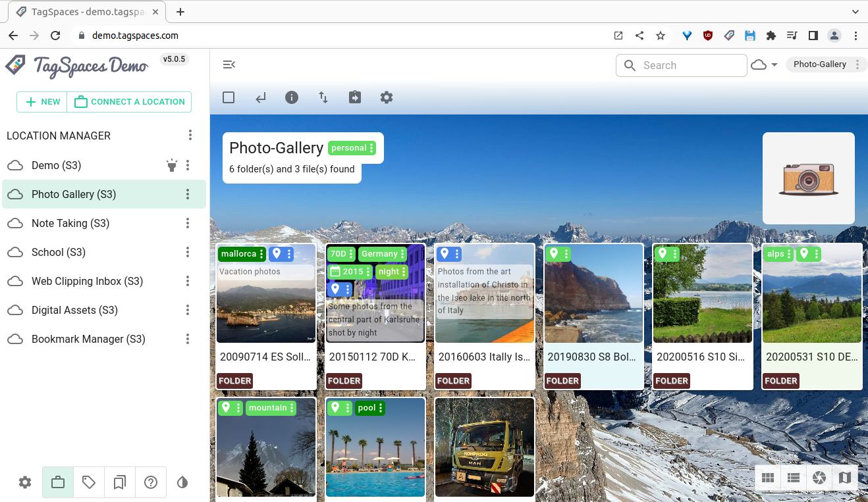Switch to gallery perspective aperture icon
868x502 pixels.
819,478
